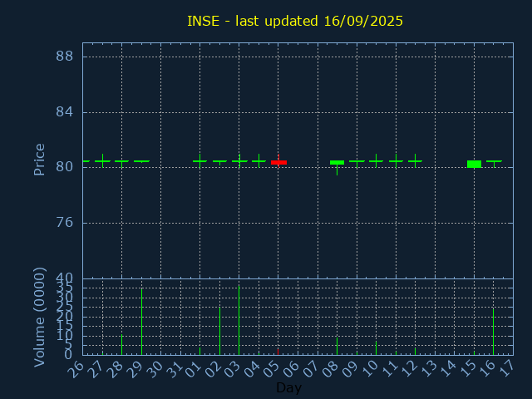Click the volume bar on day 08
Image resolution: width=532 pixels, height=399 pixels.
coord(337,346)
